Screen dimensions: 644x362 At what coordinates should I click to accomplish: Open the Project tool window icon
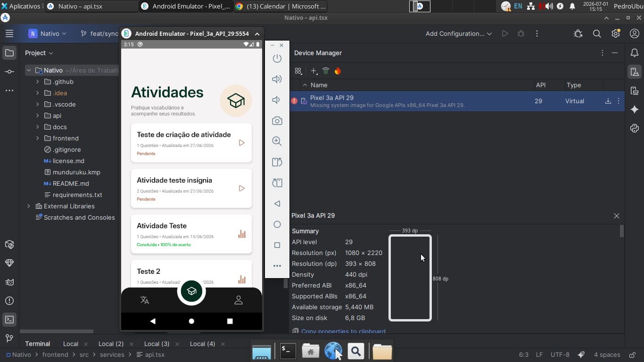tap(9, 53)
